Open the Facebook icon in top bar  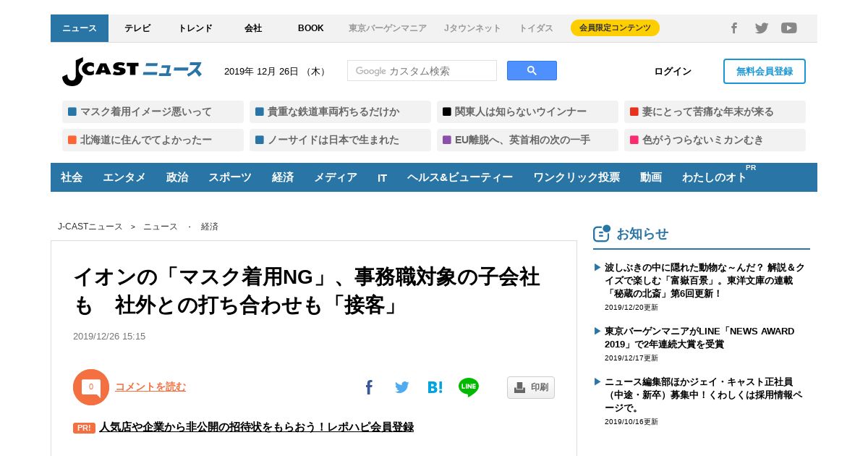(733, 28)
